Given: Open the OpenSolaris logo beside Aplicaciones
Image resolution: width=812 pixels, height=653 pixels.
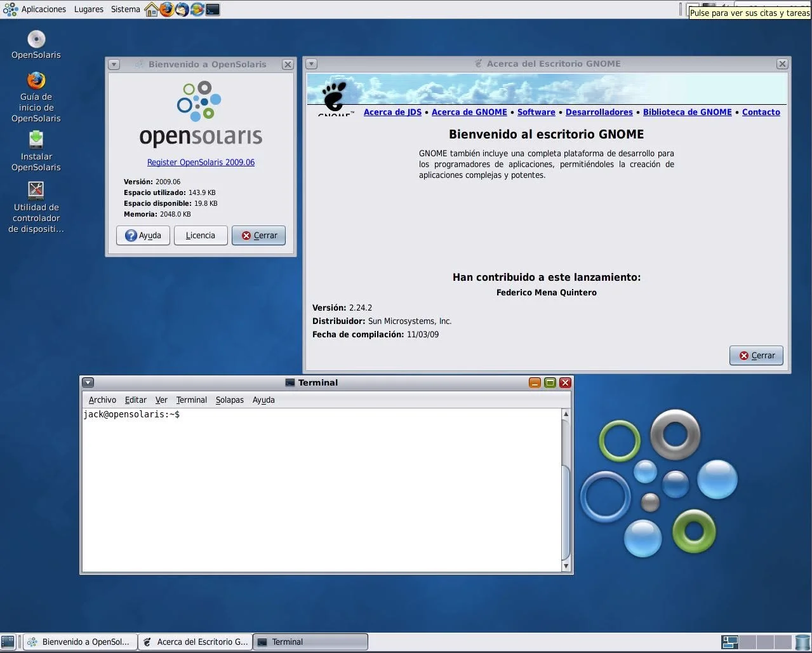Looking at the screenshot, I should (10, 10).
